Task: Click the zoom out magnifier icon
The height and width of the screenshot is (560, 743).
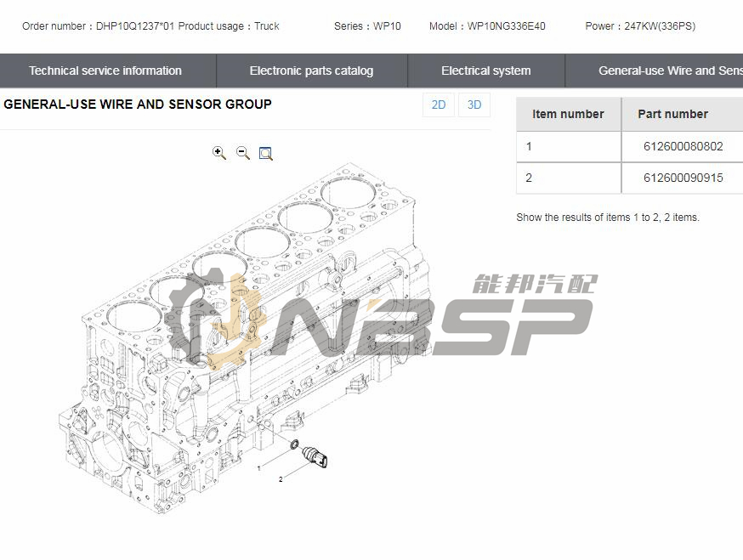Action: click(x=243, y=153)
